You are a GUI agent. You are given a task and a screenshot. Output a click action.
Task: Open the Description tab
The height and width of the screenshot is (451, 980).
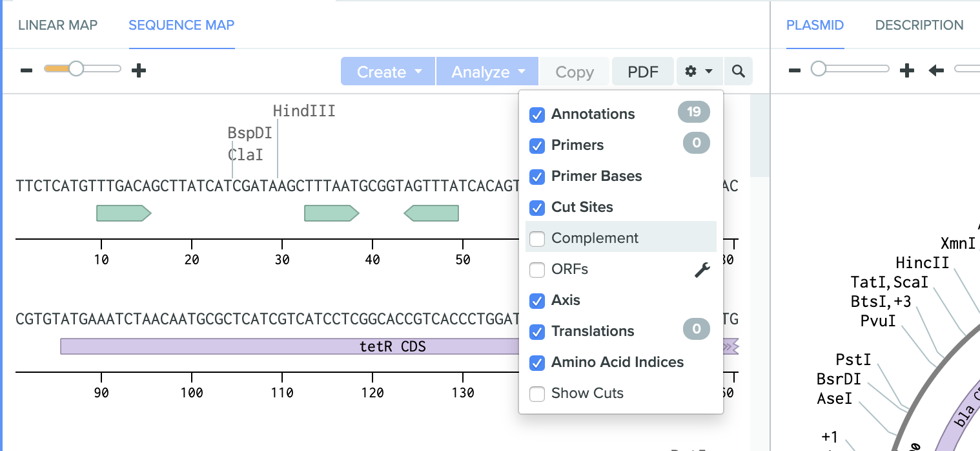coord(919,25)
